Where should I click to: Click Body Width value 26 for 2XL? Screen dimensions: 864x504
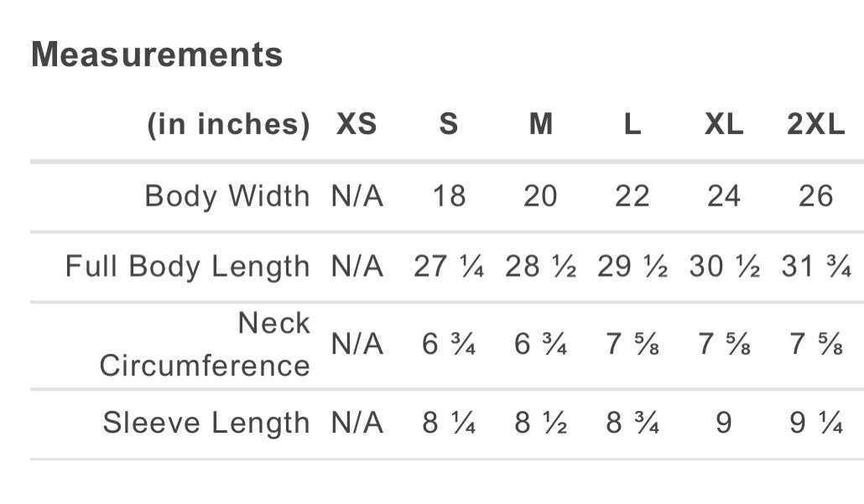point(816,196)
